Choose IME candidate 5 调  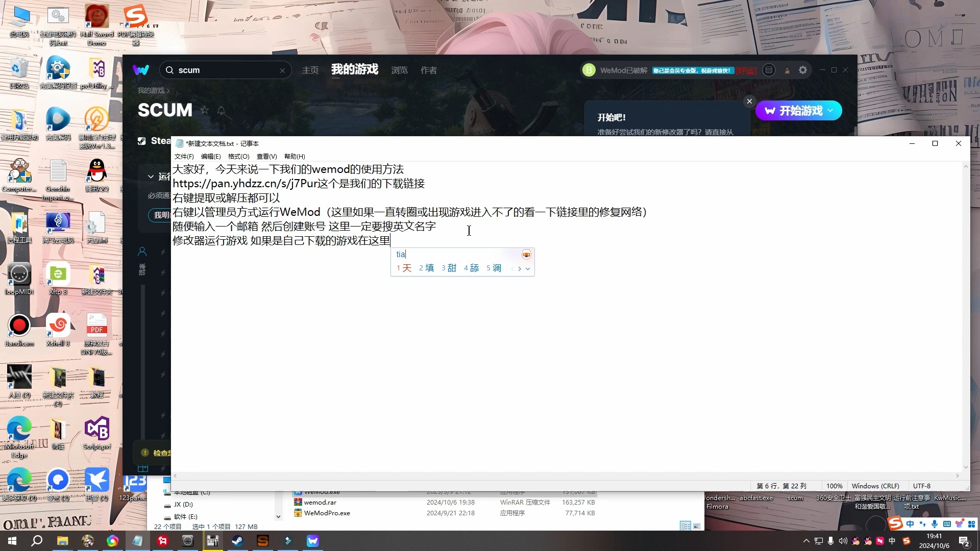coord(494,268)
